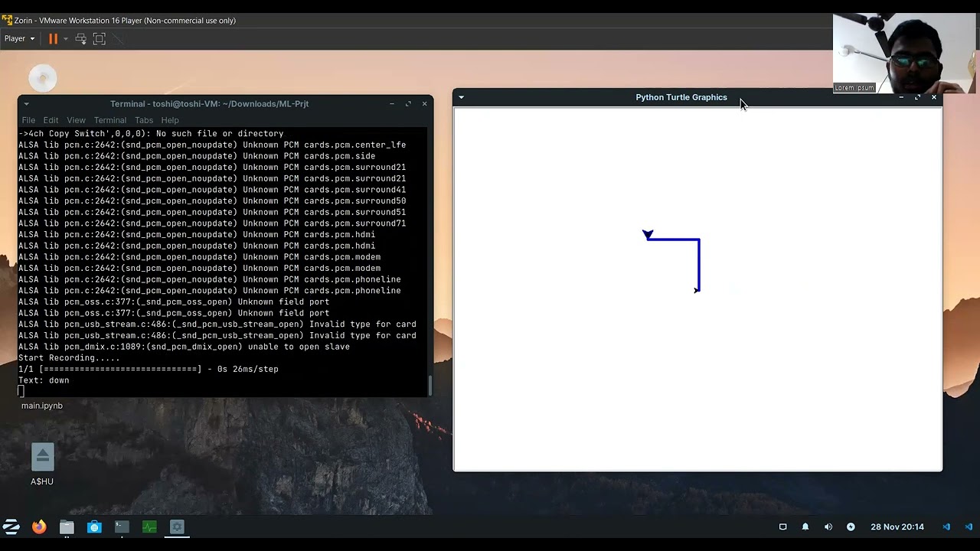Click the 'unable to open slave' line

point(184,347)
